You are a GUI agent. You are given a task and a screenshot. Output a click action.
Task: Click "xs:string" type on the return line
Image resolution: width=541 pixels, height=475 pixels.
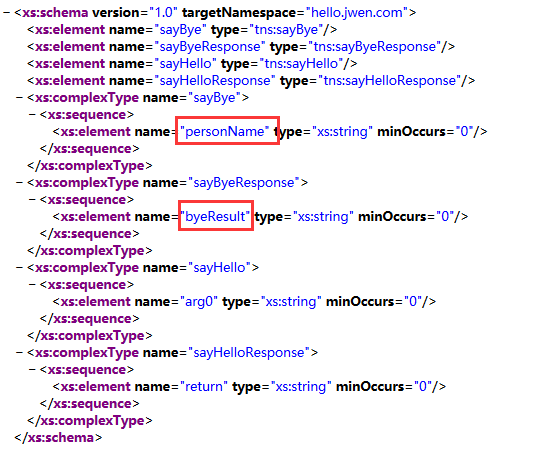[x=301, y=387]
